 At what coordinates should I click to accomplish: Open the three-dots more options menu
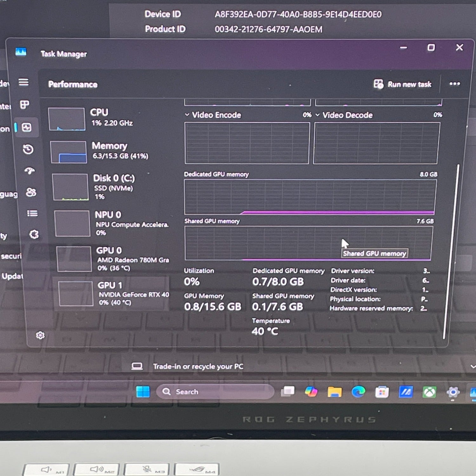(455, 84)
